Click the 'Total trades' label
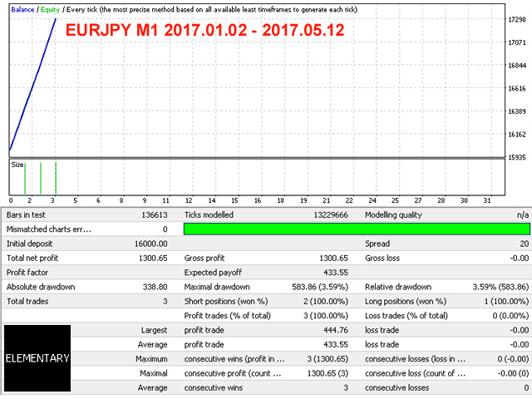This screenshot has height=399, width=532. pyautogui.click(x=27, y=301)
